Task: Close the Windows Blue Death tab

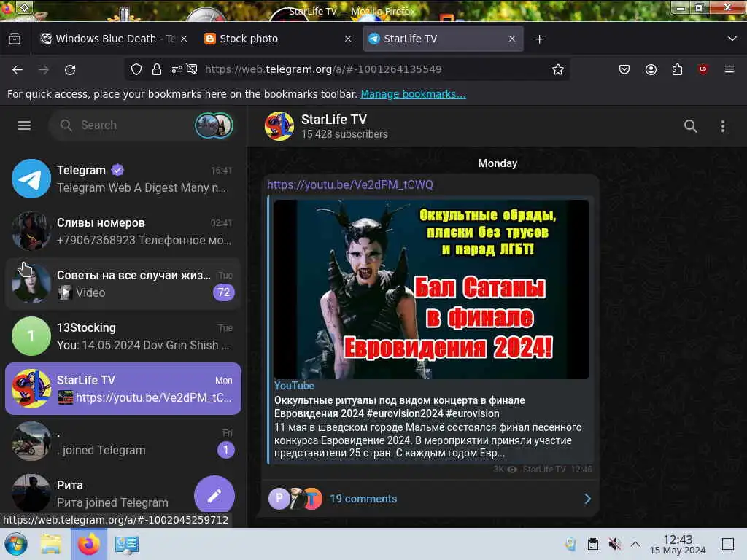Action: click(184, 39)
